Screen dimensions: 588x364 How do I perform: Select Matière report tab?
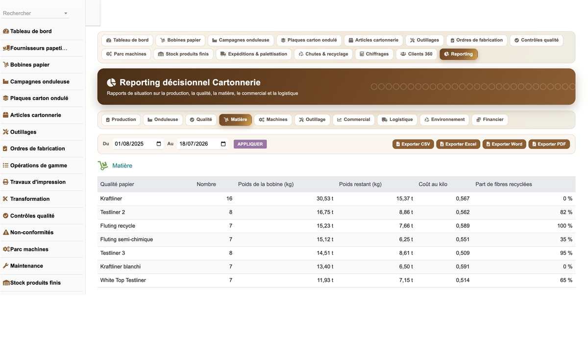pyautogui.click(x=235, y=120)
